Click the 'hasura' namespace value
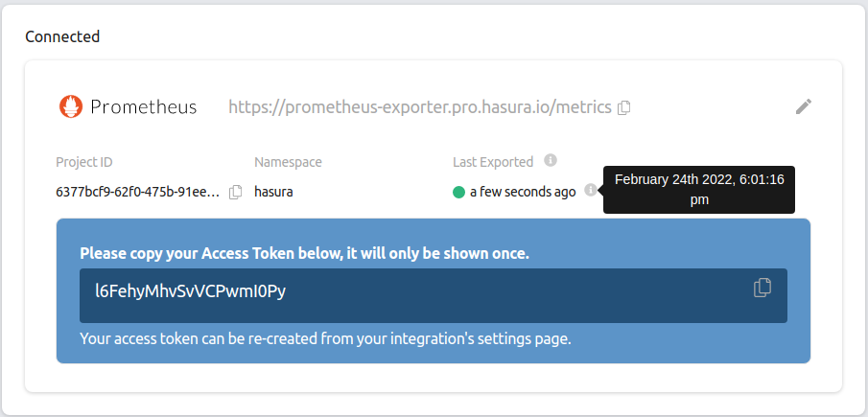 coord(273,192)
